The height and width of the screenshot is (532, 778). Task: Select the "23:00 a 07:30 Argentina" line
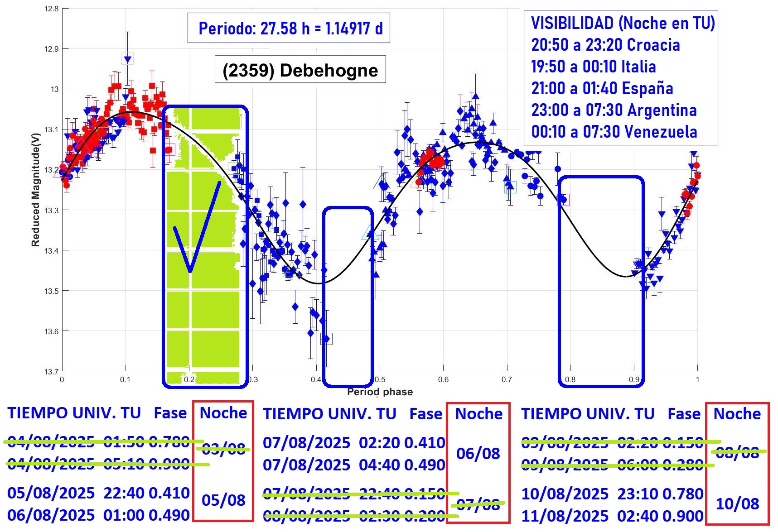[614, 110]
